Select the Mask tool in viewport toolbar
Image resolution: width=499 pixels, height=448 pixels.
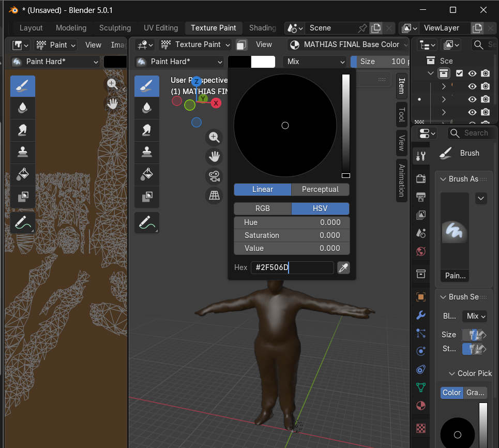(x=147, y=197)
